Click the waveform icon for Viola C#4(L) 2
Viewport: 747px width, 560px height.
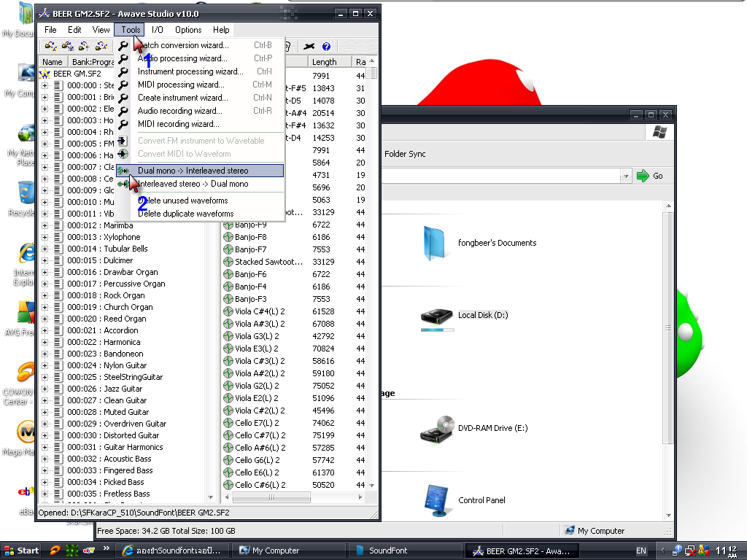tap(228, 311)
